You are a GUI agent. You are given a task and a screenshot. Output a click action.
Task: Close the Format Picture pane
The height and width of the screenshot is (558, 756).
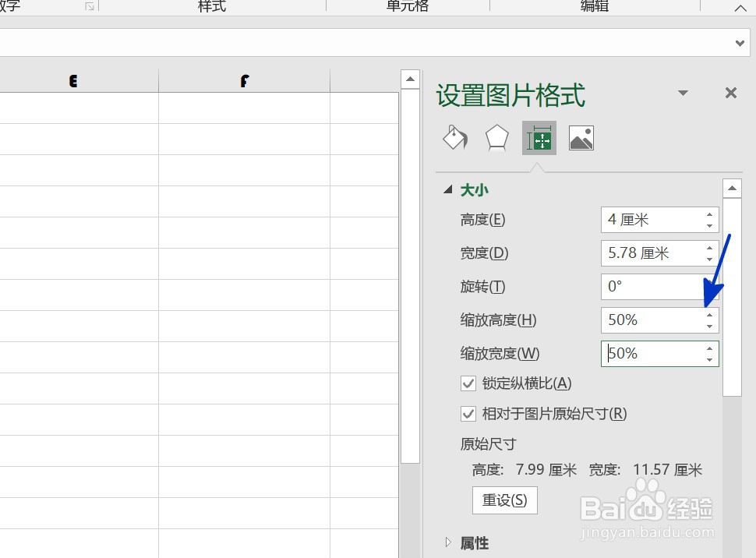click(730, 93)
